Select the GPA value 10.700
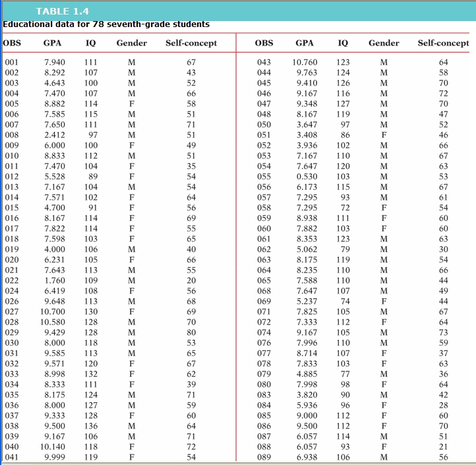The height and width of the screenshot is (465, 476). [x=53, y=311]
